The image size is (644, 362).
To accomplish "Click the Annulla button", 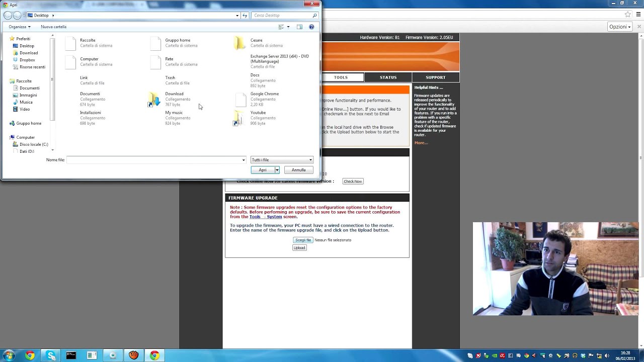I will click(298, 170).
